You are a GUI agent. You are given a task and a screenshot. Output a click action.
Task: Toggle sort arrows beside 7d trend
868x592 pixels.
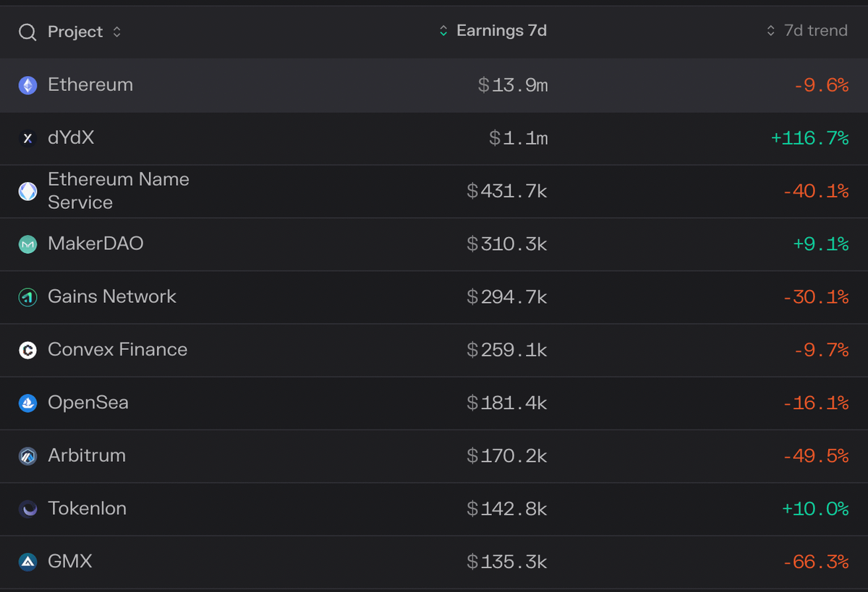tap(770, 31)
